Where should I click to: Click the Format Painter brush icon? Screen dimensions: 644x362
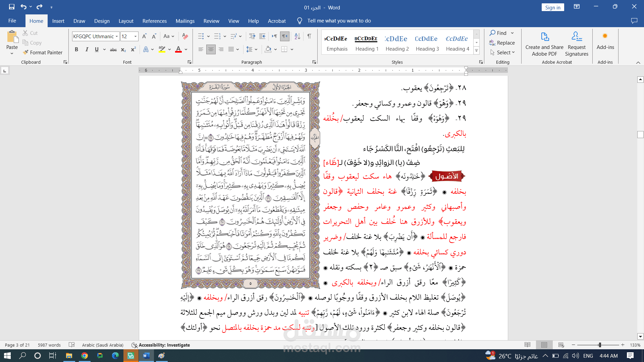point(25,53)
